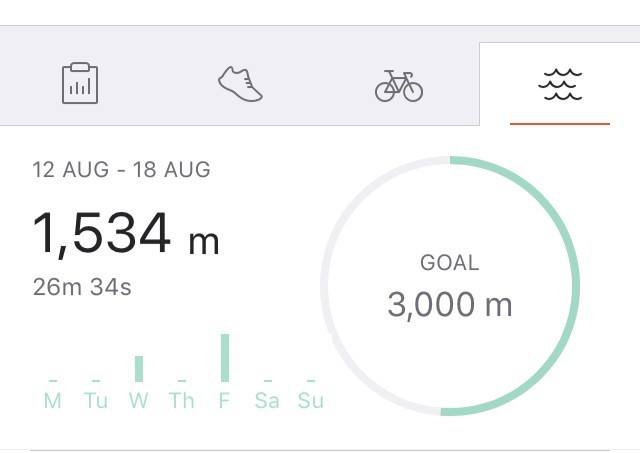The height and width of the screenshot is (453, 640).
Task: Tap the 26m 34s duration text
Action: tap(82, 287)
